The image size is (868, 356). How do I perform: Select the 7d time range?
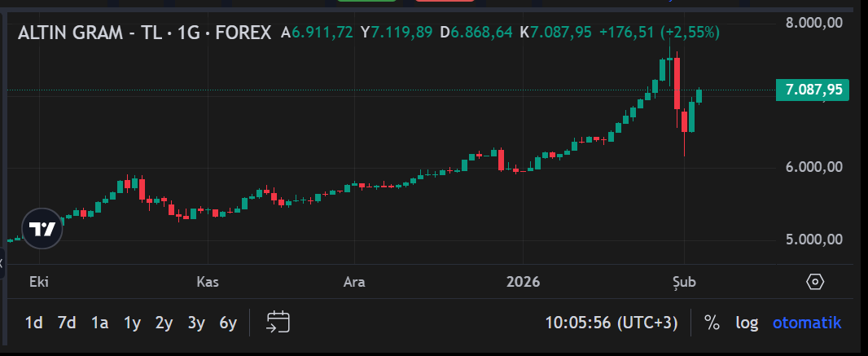(x=66, y=323)
